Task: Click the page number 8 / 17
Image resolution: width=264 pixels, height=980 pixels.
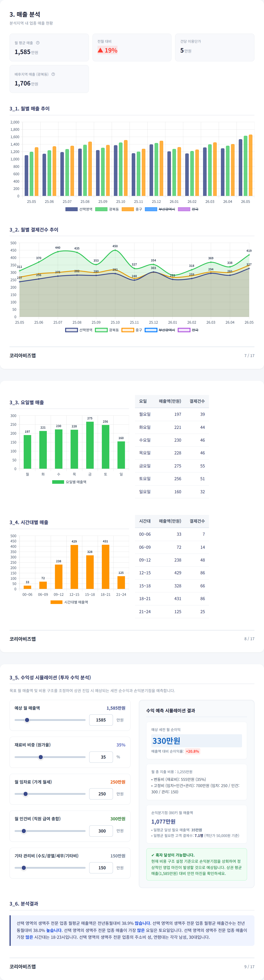Action: [x=249, y=639]
